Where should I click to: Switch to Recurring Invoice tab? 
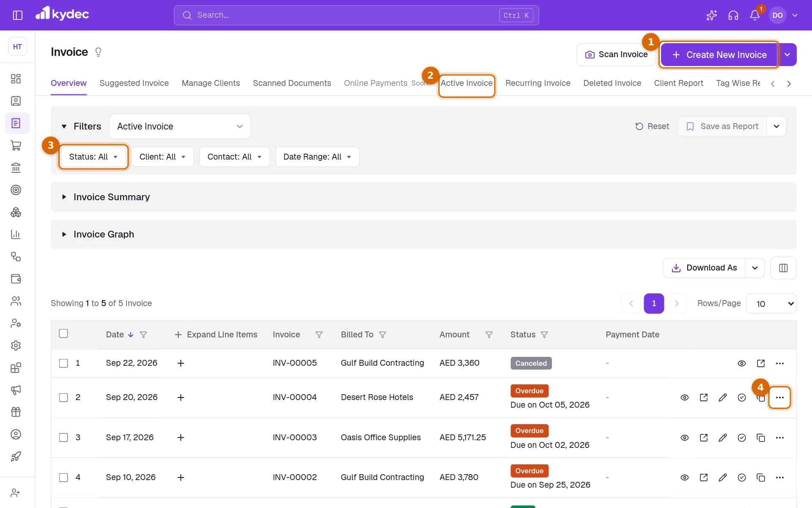point(538,83)
